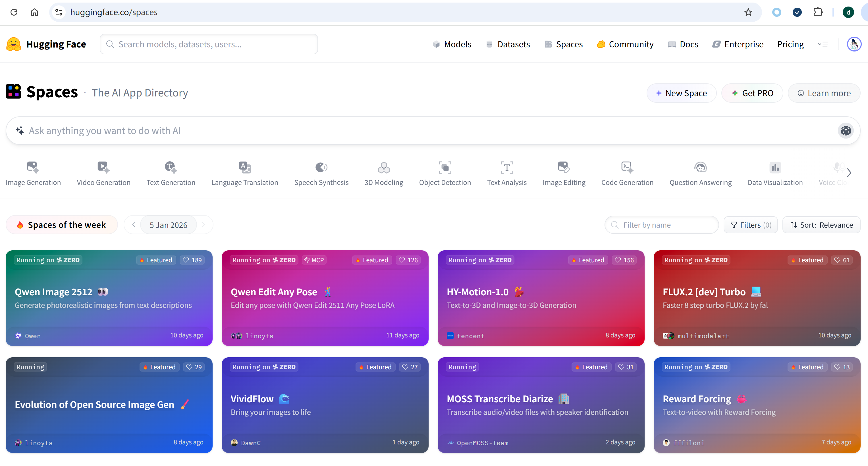The height and width of the screenshot is (466, 868).
Task: Bookmark this page with the star icon
Action: pos(748,12)
